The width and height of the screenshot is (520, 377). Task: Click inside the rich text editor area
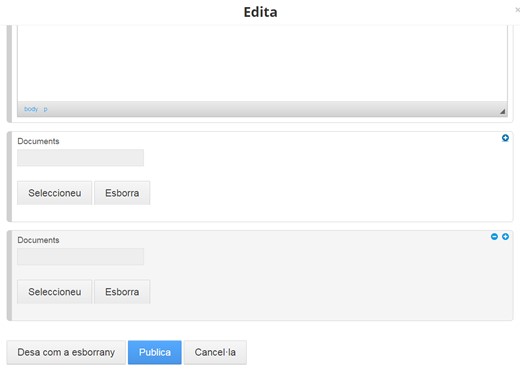pos(262,63)
